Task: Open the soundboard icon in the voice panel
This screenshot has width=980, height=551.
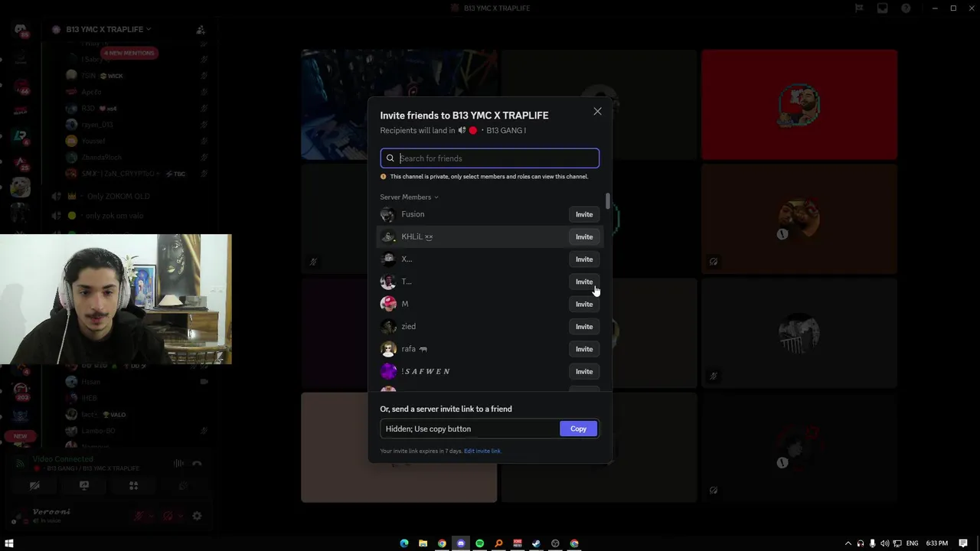Action: click(182, 485)
